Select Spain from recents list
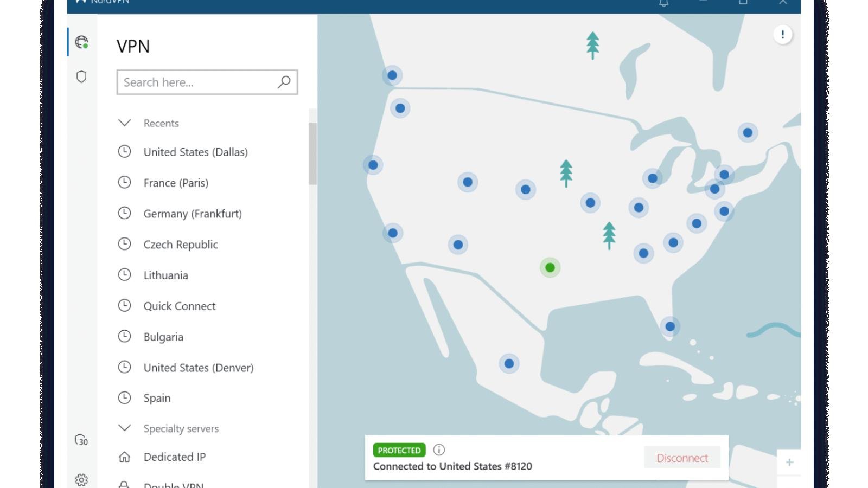This screenshot has width=868, height=488. pyautogui.click(x=157, y=398)
